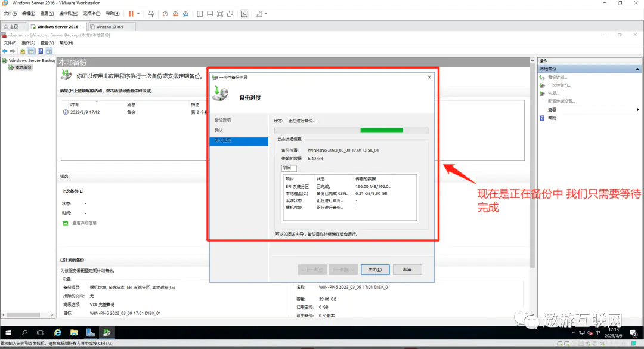Open VMware 文件(F) menu

click(x=10, y=14)
